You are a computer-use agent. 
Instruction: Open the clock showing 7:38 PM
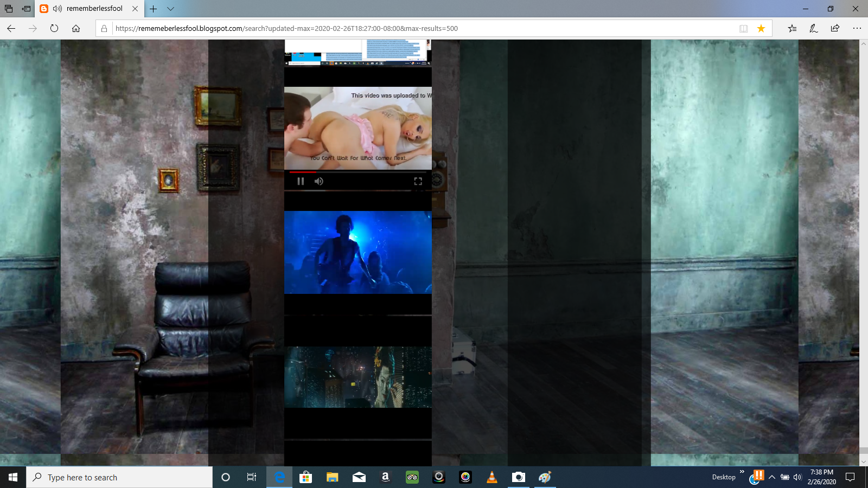[821, 477]
